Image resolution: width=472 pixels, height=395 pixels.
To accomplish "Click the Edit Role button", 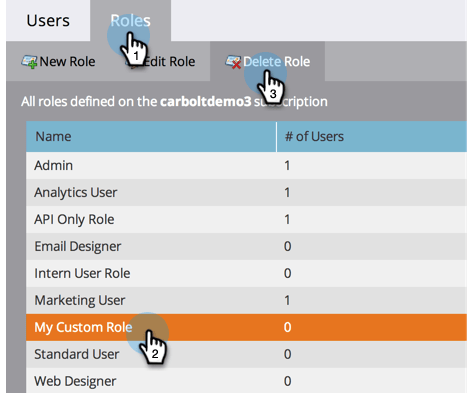I will [160, 62].
